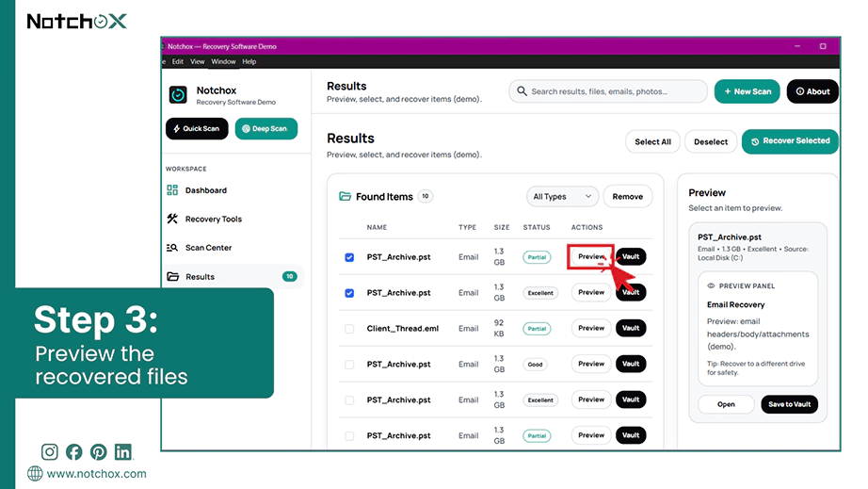Click the Status column header
868x489 pixels.
[537, 228]
